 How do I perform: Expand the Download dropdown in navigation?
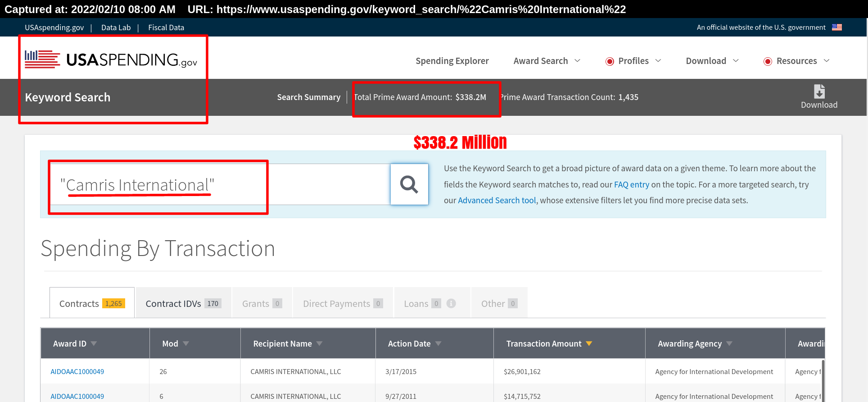(x=712, y=61)
